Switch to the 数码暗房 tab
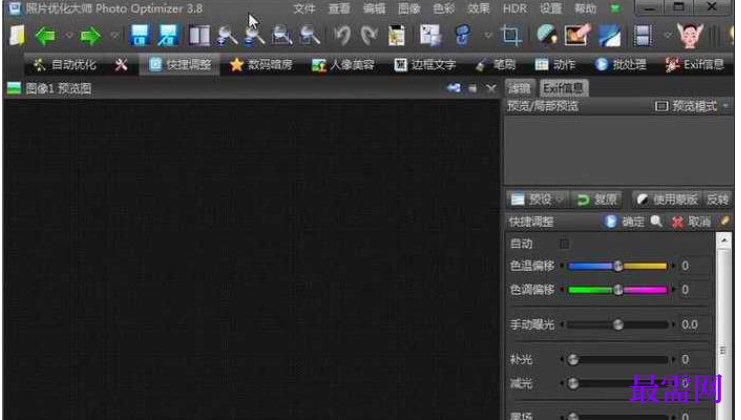Screen dimensions: 741x420 point(261,65)
